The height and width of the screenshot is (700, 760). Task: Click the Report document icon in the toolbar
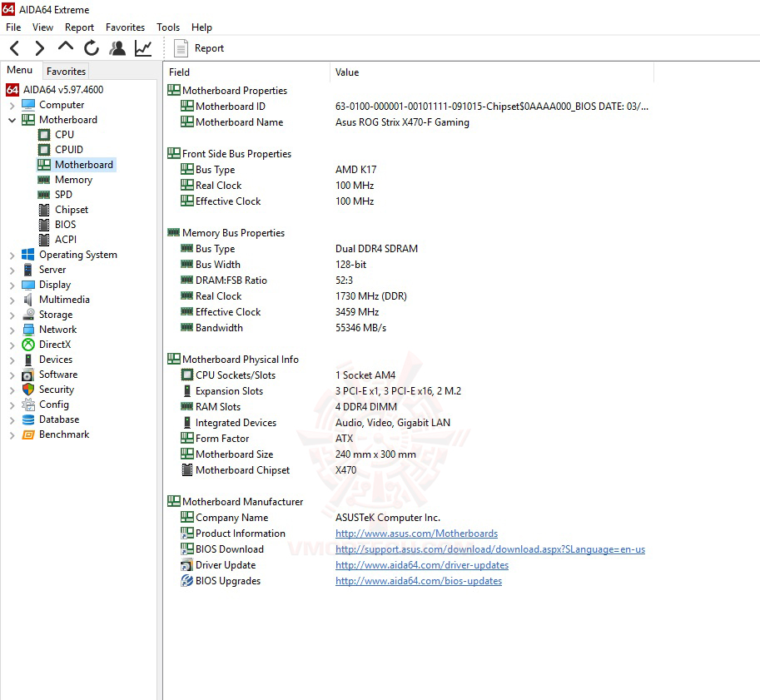tap(181, 48)
